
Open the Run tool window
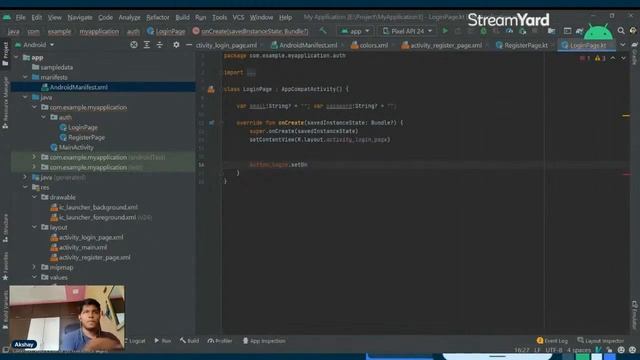[x=162, y=341]
